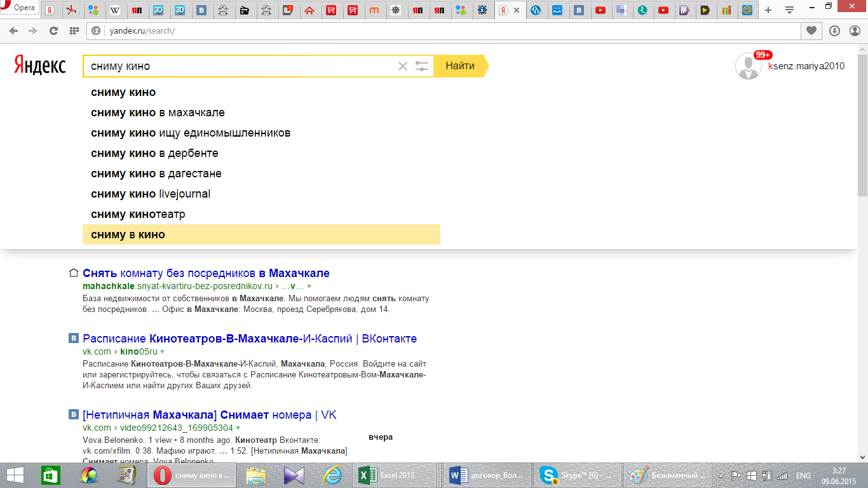The image size is (868, 488).
Task: Select suggestion 'сниму кино ищу единомышленников'
Action: [261, 133]
